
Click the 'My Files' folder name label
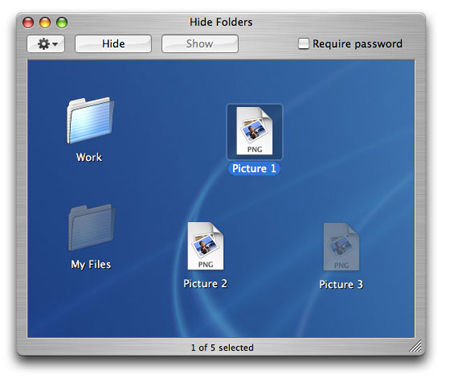(91, 264)
